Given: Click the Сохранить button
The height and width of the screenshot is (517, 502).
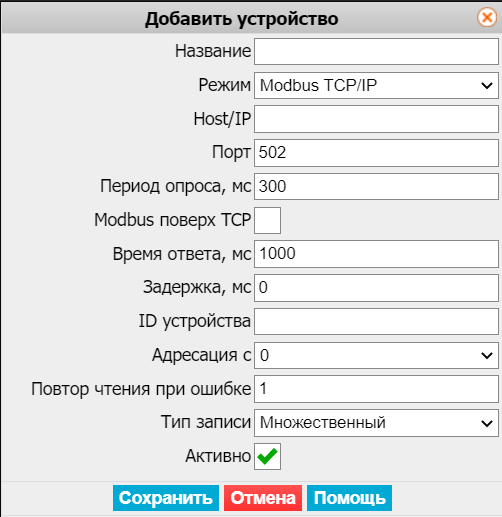Looking at the screenshot, I should 166,498.
